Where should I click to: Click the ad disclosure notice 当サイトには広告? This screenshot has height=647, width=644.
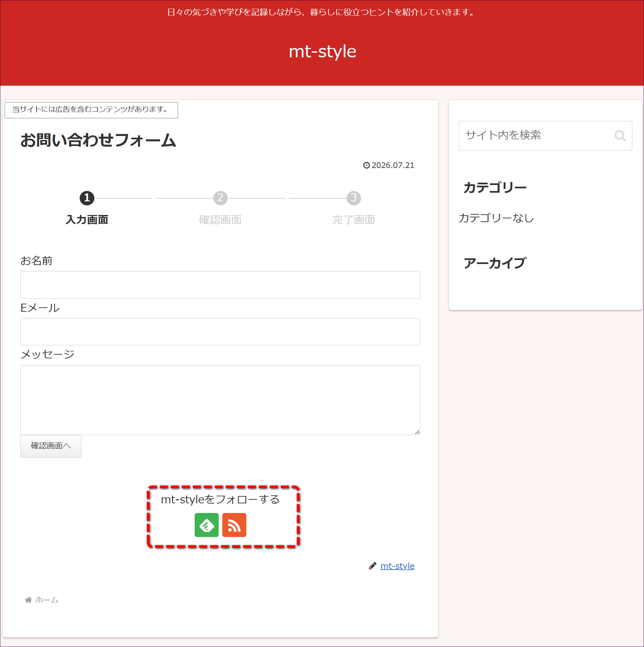91,110
